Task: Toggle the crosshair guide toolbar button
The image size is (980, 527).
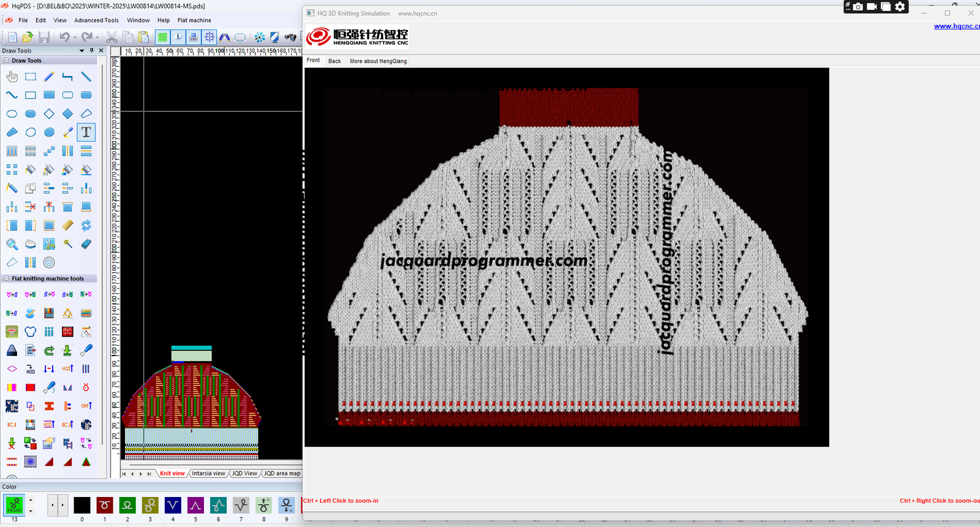Action: click(209, 37)
